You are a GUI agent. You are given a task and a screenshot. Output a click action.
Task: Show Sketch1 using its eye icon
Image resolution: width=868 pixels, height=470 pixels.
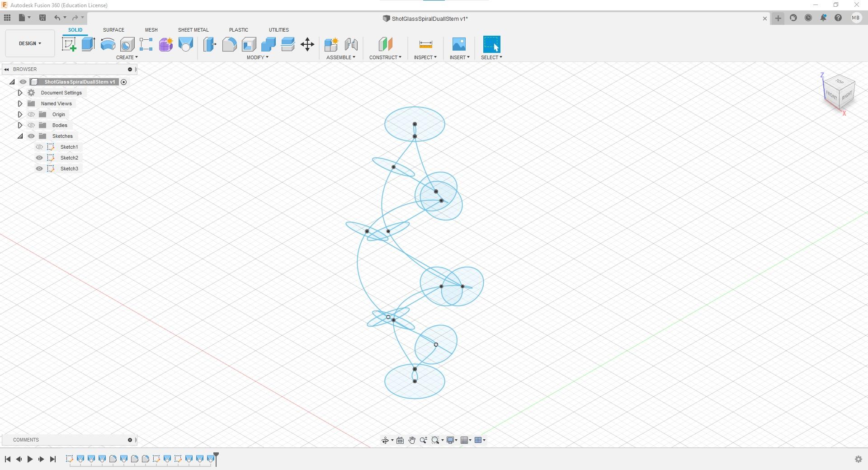pos(39,147)
